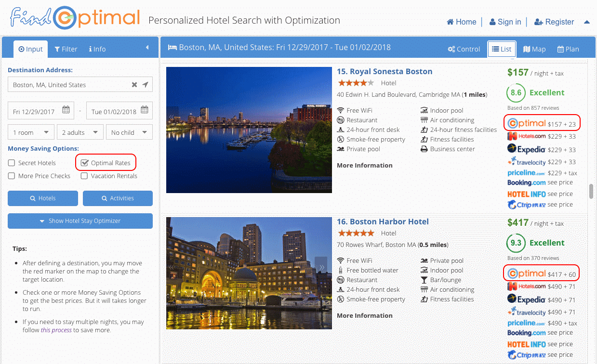The image size is (597, 364).
Task: Open the Boston Harbor Hotel title link
Action: click(x=383, y=221)
